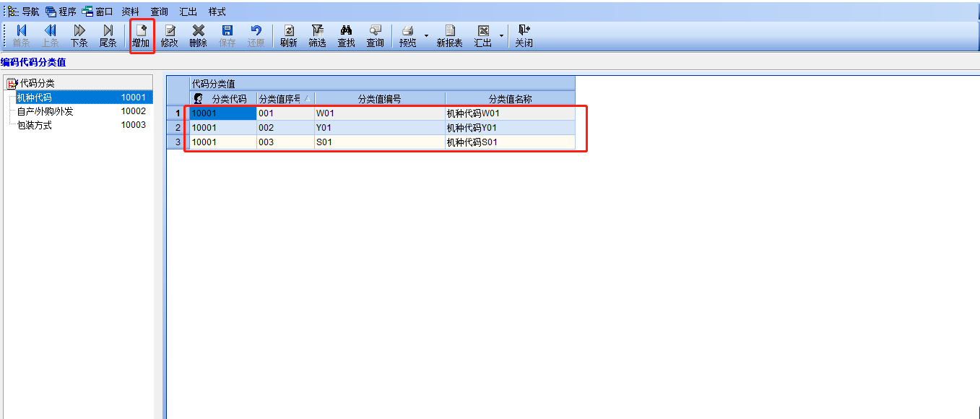Click the W01 cell under 分类值编号
Viewport: 980px width, 419px height.
click(x=380, y=113)
